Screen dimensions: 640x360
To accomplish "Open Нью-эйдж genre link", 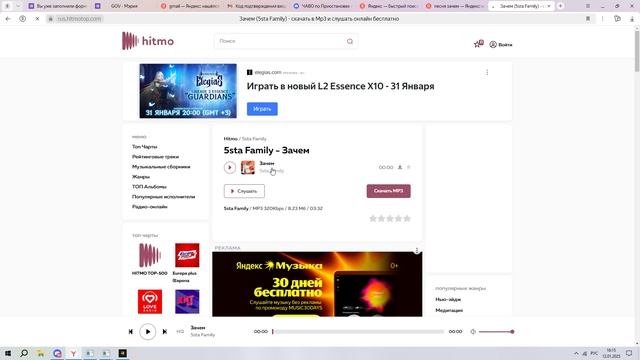I will point(448,299).
